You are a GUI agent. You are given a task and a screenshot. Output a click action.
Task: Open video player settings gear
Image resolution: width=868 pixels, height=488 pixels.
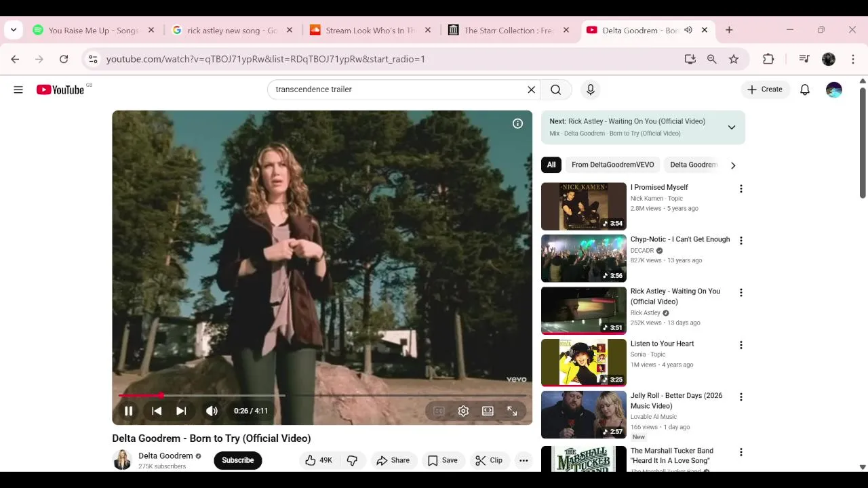pos(463,411)
